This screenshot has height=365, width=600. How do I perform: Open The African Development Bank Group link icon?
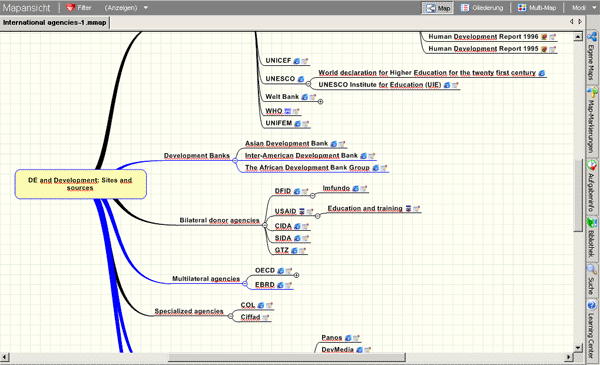[376, 168]
